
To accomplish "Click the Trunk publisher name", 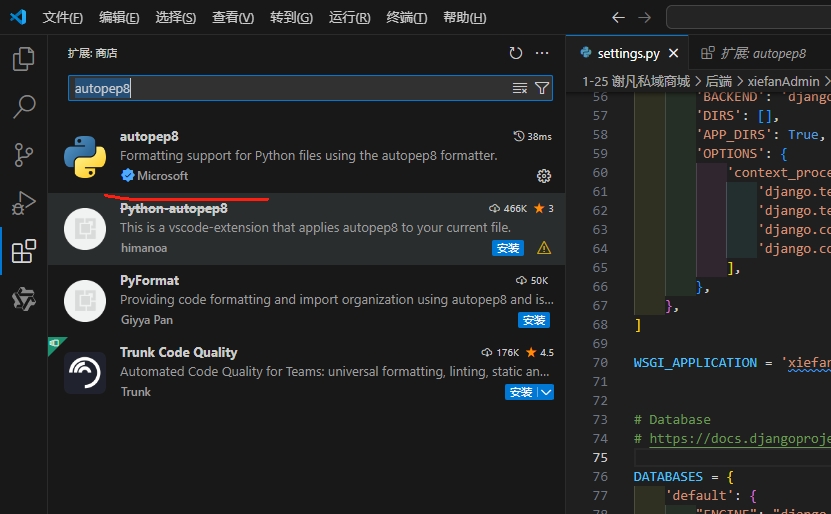I will (x=136, y=392).
